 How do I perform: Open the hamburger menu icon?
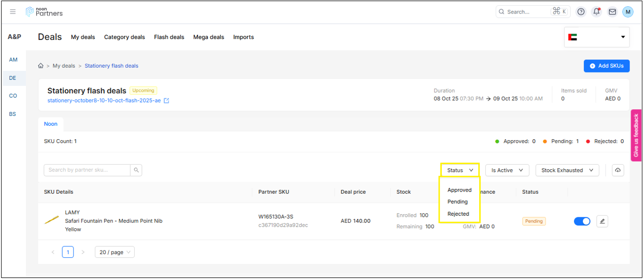coord(13,11)
